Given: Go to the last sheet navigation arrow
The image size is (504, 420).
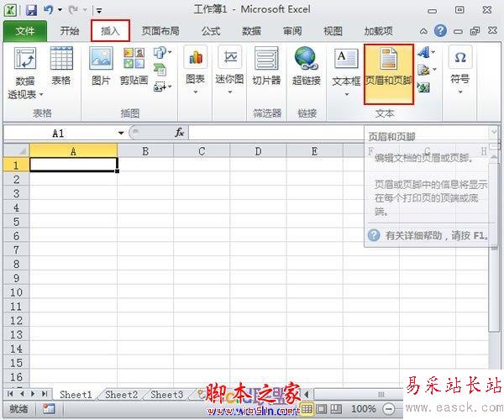Looking at the screenshot, I should pyautogui.click(x=45, y=394).
